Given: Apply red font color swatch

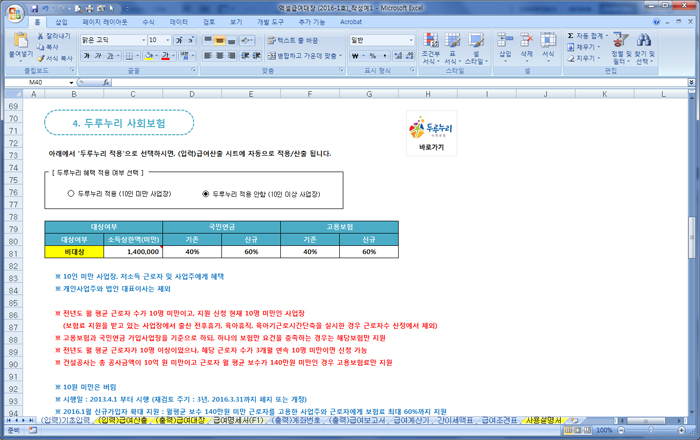Looking at the screenshot, I should (x=166, y=56).
